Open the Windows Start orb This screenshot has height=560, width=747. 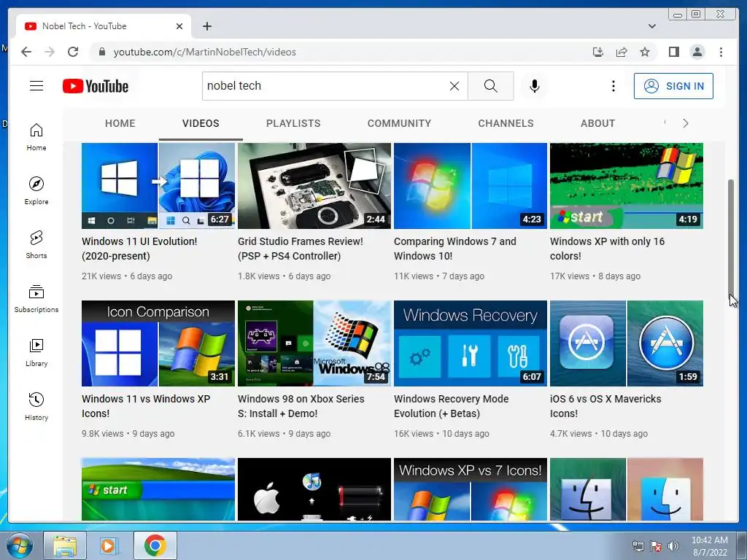pyautogui.click(x=19, y=545)
